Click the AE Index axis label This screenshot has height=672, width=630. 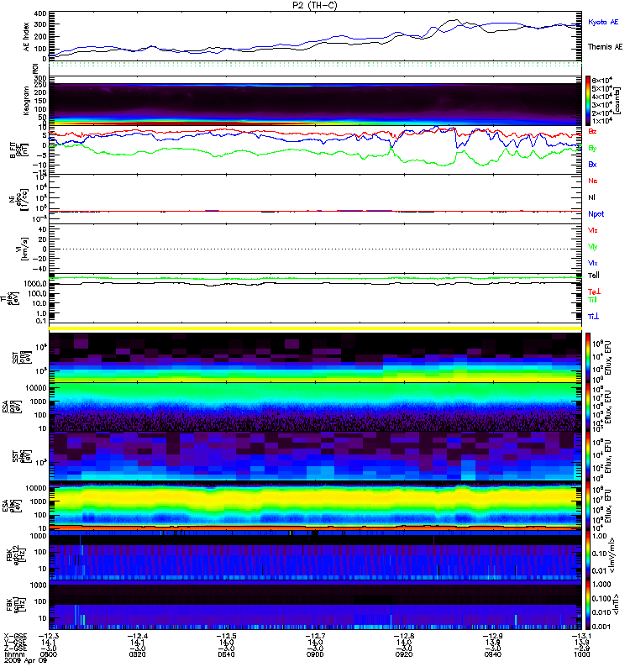click(27, 37)
